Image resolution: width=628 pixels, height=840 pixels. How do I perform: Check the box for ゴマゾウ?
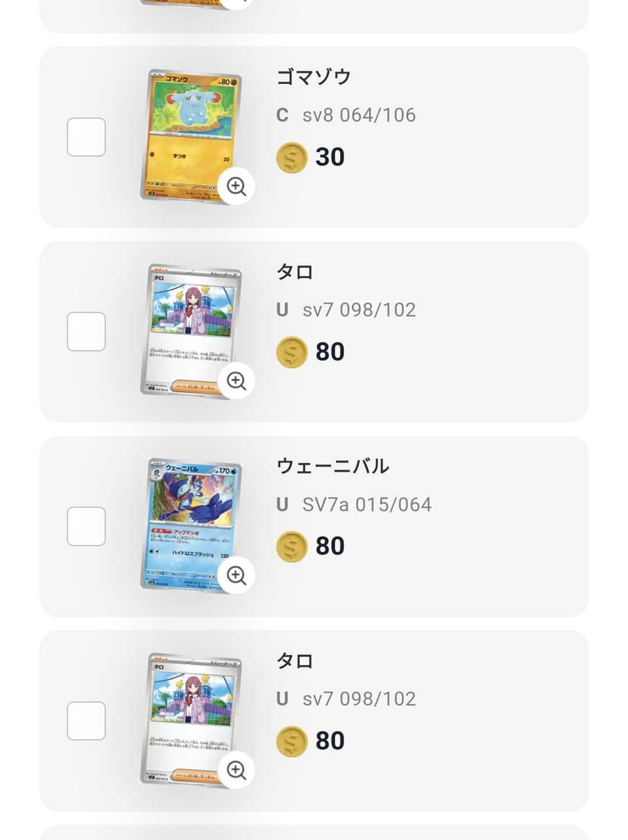tap(87, 137)
